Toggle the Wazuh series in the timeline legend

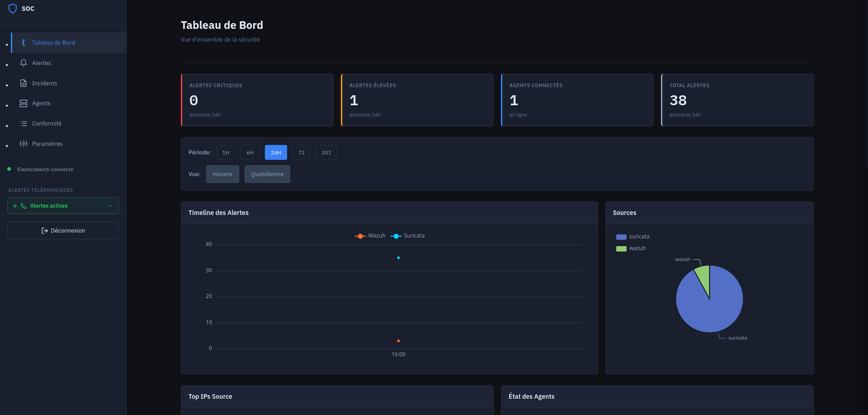(369, 235)
